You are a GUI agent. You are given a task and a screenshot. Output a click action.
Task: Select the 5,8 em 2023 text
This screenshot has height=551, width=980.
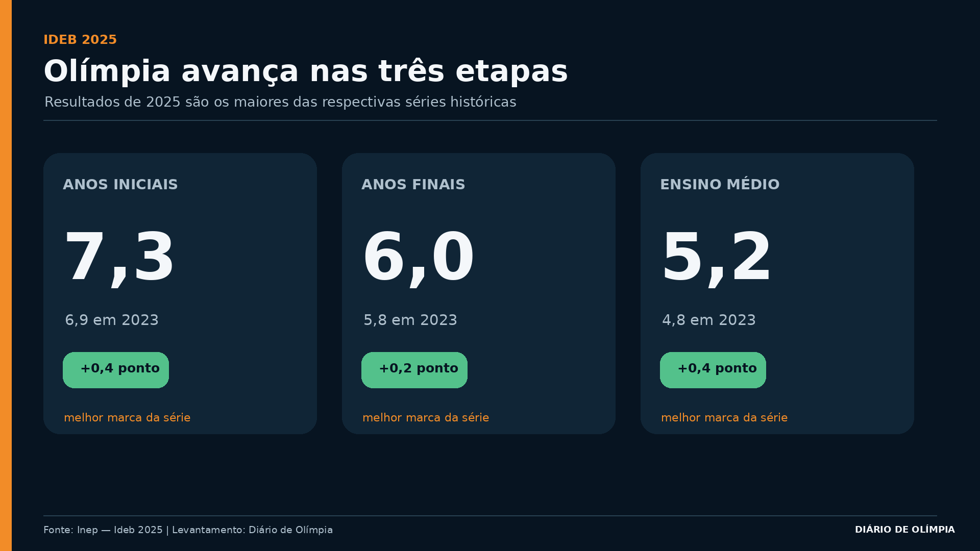pos(410,320)
